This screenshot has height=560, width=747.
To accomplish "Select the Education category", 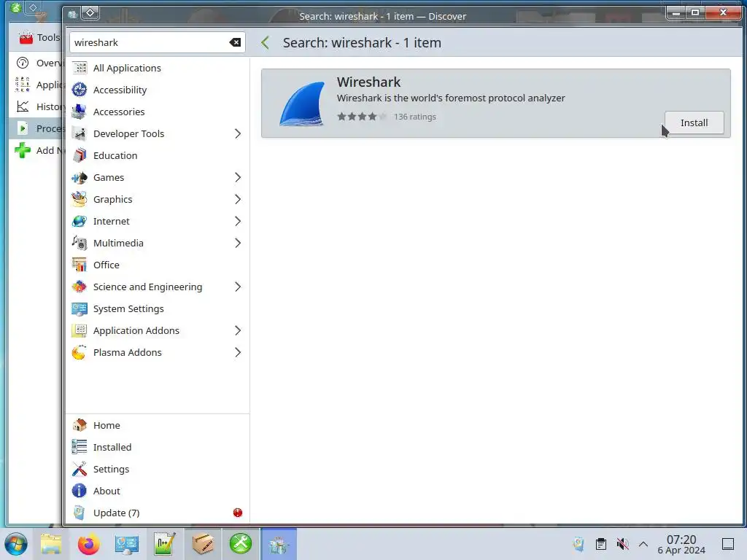I will point(158,156).
